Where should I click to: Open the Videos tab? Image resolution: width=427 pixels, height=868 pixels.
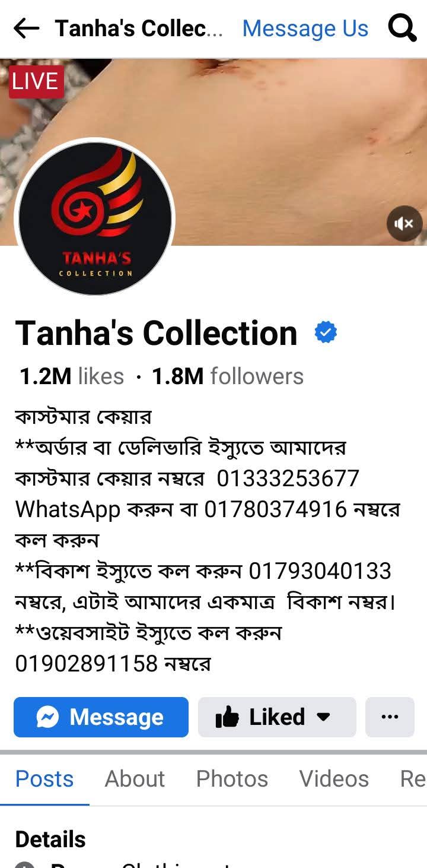pos(334,778)
